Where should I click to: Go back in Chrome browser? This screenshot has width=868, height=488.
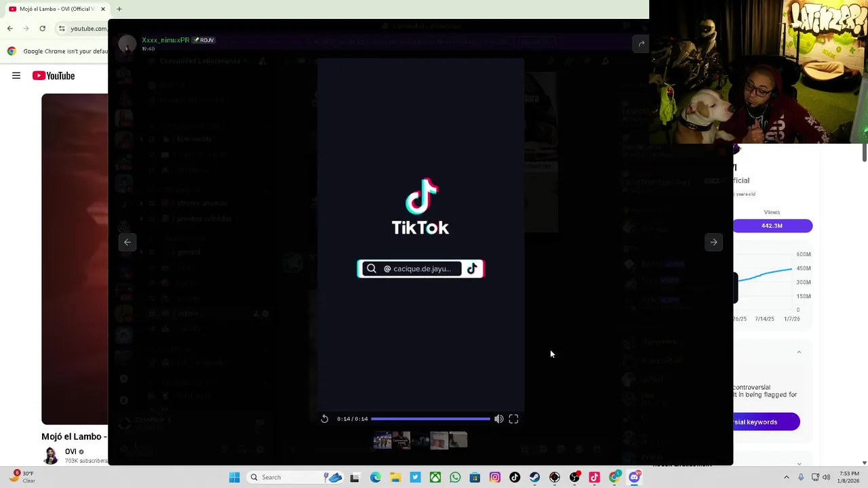9,28
